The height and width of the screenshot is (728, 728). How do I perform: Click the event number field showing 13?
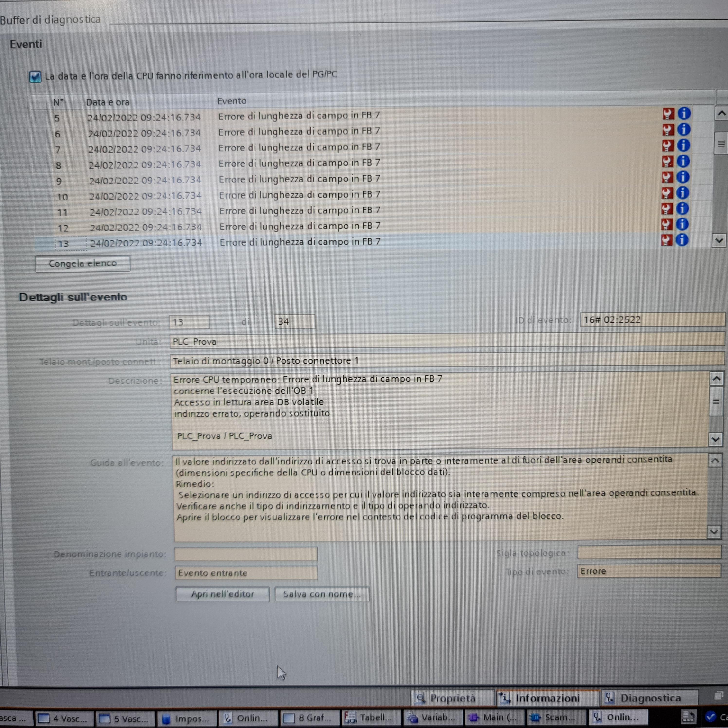(x=189, y=322)
